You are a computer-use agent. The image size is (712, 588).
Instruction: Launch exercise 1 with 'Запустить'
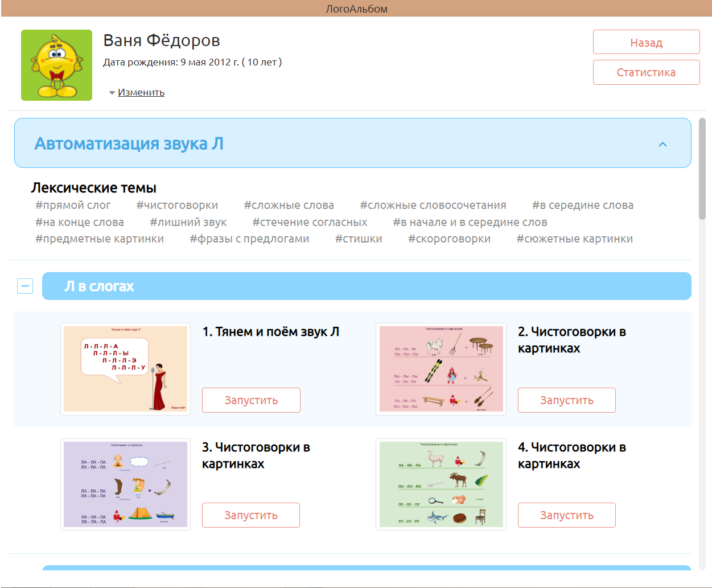coord(251,400)
